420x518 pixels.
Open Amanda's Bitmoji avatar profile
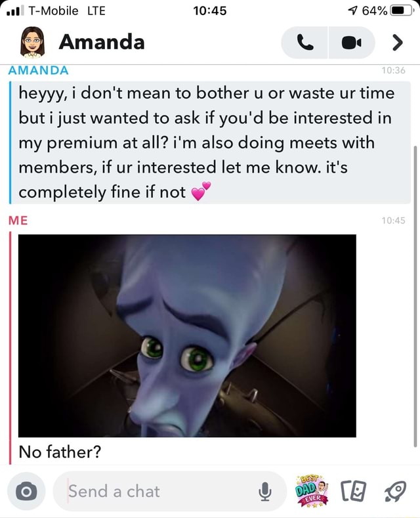click(x=32, y=42)
